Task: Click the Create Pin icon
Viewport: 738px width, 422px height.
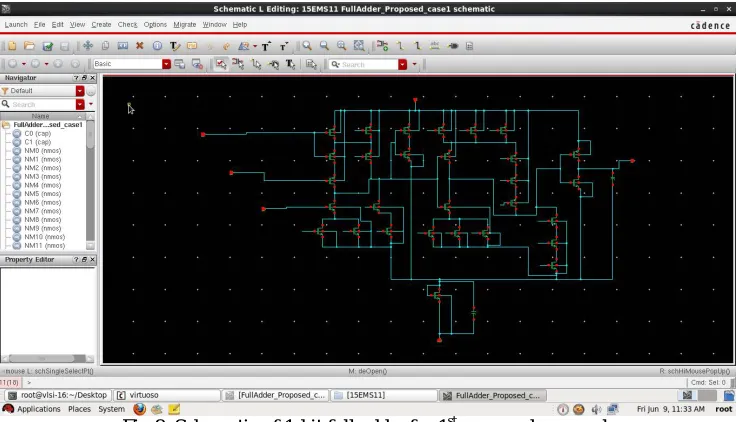Action: click(x=453, y=46)
